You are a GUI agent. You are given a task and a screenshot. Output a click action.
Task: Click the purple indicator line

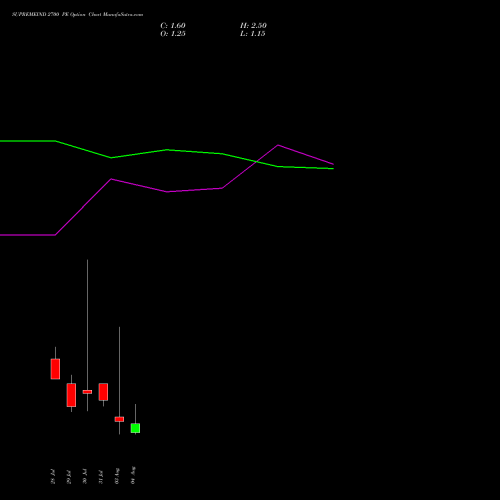[x=167, y=192]
